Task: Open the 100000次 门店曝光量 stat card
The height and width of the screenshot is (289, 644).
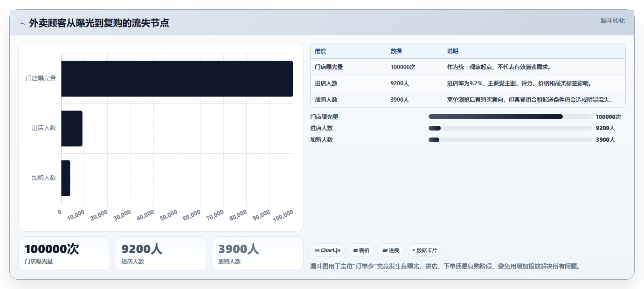Action: pyautogui.click(x=64, y=254)
